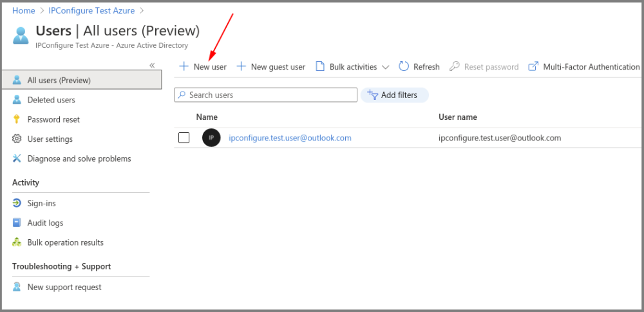Click the Audit logs book icon
Viewport: 644px width, 312px height.
tap(17, 223)
